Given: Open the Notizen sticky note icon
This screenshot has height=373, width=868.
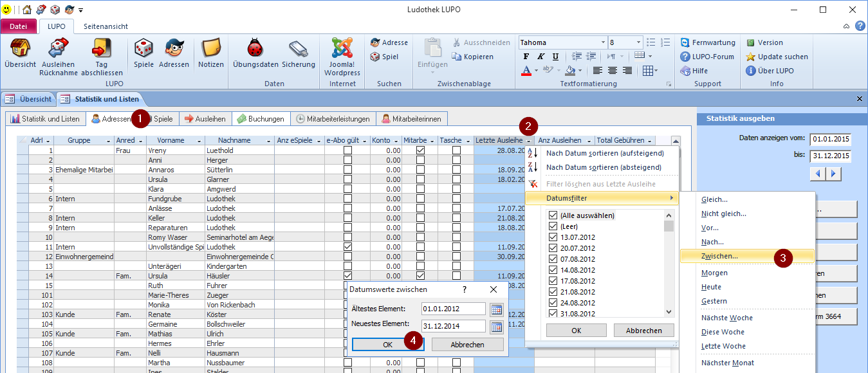Looking at the screenshot, I should [211, 53].
